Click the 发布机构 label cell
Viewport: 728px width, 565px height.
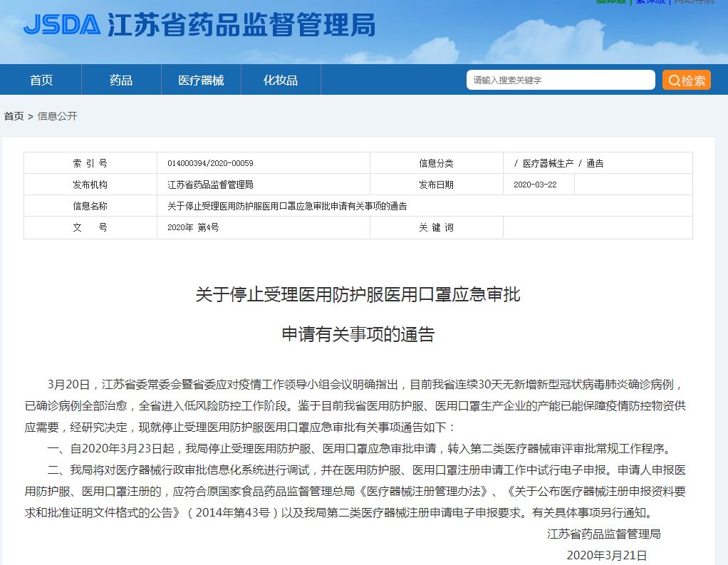coord(90,185)
